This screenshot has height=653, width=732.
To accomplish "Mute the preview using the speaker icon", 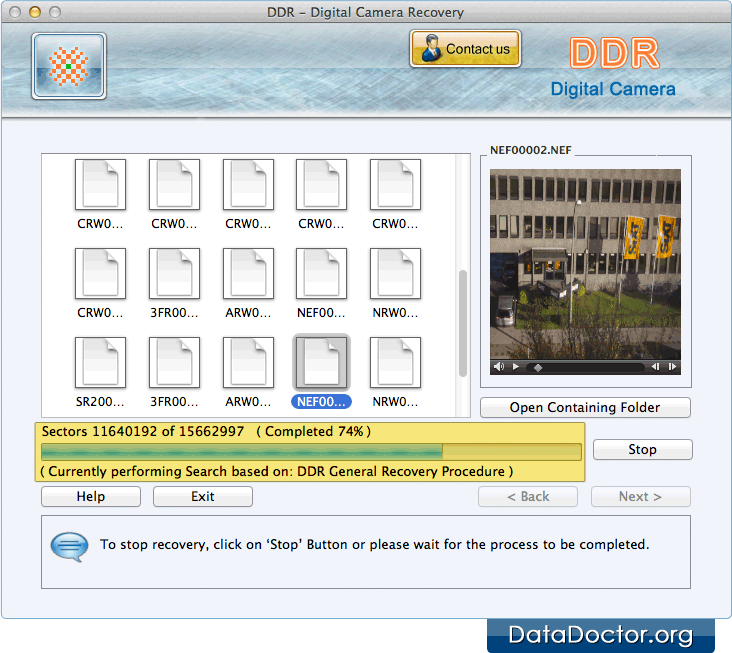I will tap(499, 367).
